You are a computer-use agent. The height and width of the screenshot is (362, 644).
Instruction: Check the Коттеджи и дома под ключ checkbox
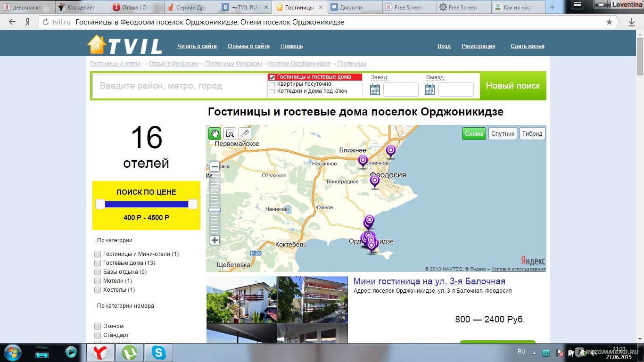(x=272, y=91)
